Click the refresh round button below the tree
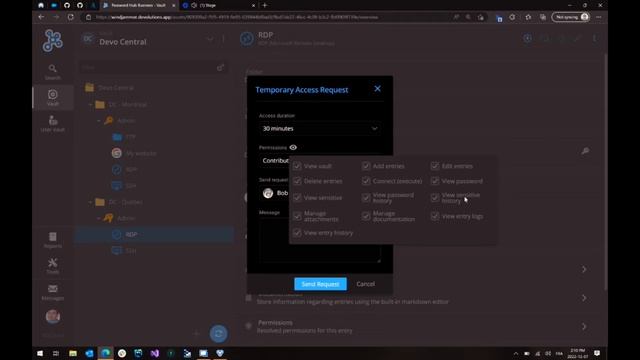This screenshot has height=360, width=640. click(218, 333)
